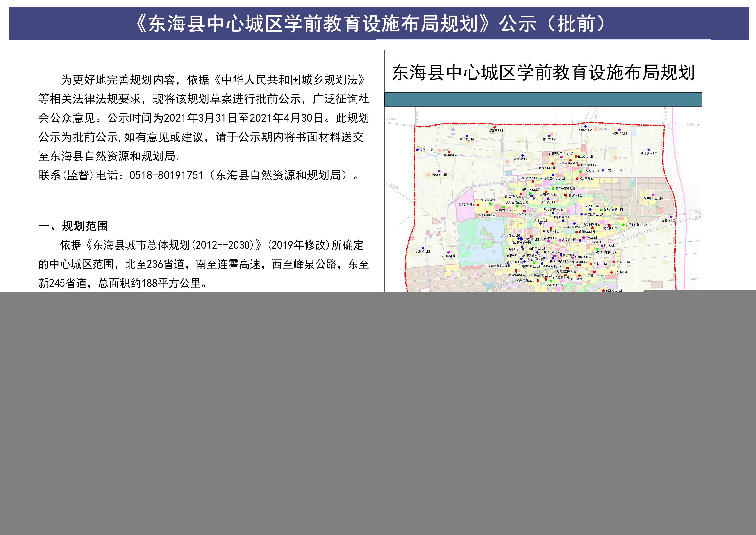Click the green dot beside 红星星都荟幼儿园
Image resolution: width=756 pixels, height=535 pixels.
click(623, 225)
